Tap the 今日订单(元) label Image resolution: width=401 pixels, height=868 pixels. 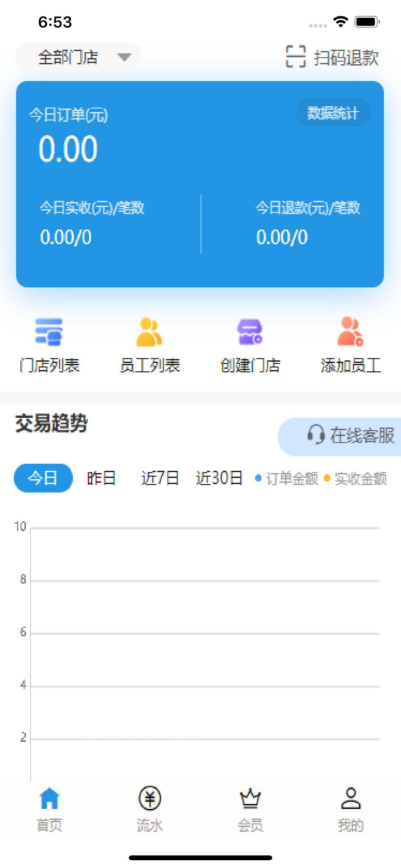click(x=68, y=115)
